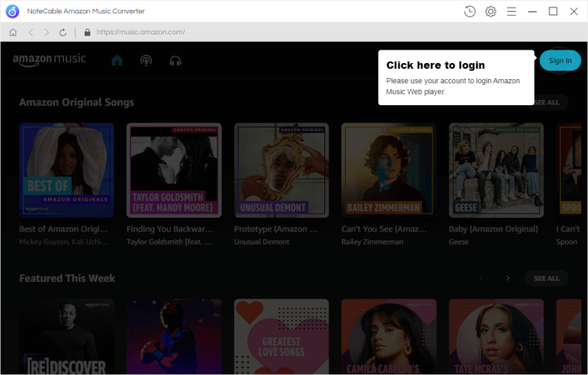This screenshot has height=375, width=588.
Task: Open the conversion history clock icon
Action: click(470, 11)
